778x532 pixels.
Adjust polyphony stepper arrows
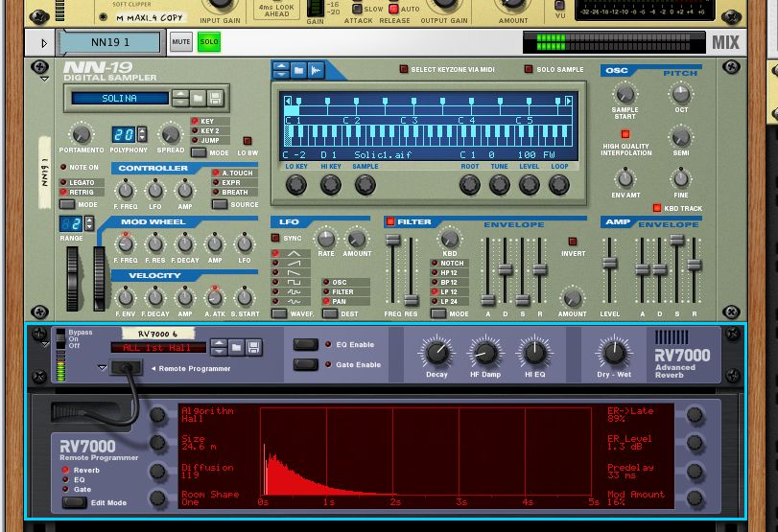[x=142, y=134]
